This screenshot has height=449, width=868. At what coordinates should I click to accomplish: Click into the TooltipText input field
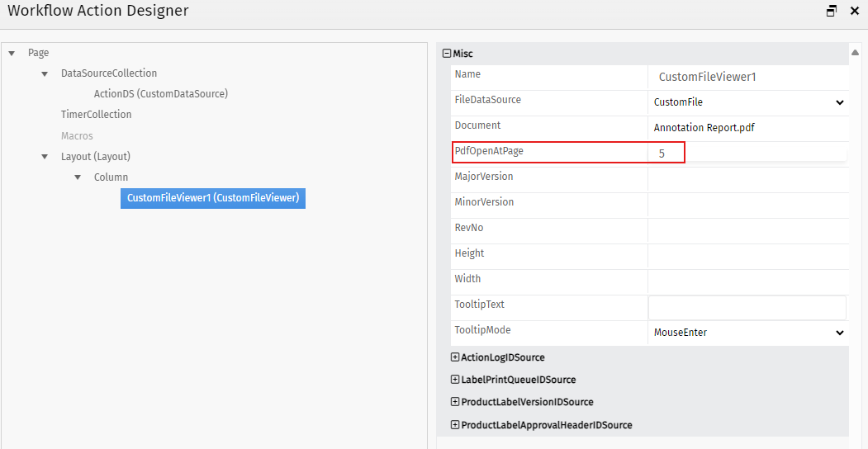pyautogui.click(x=747, y=308)
